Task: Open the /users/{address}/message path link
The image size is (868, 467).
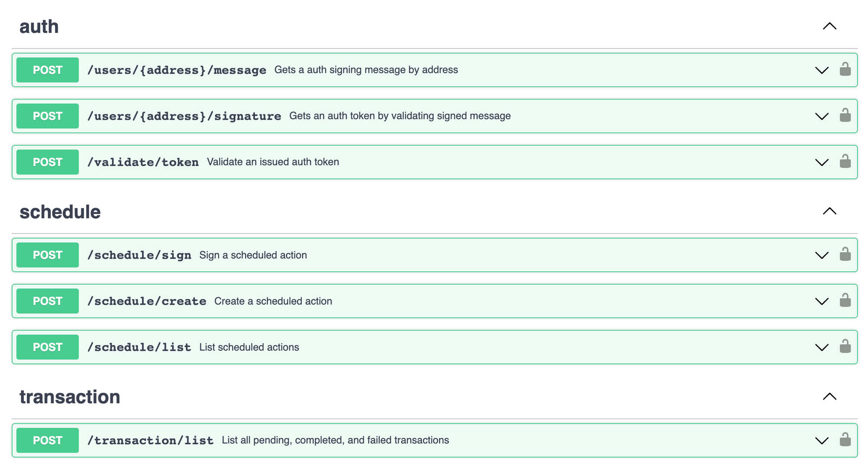Action: click(x=177, y=70)
